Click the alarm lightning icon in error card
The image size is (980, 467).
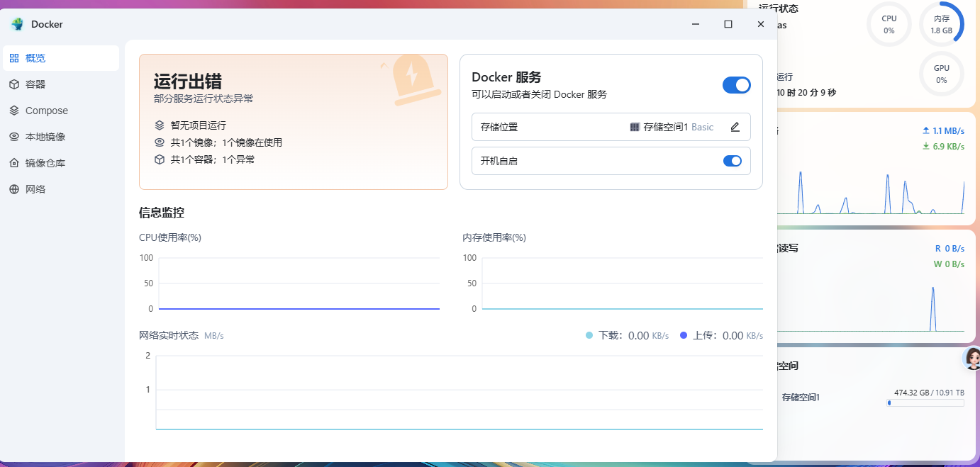[x=412, y=79]
